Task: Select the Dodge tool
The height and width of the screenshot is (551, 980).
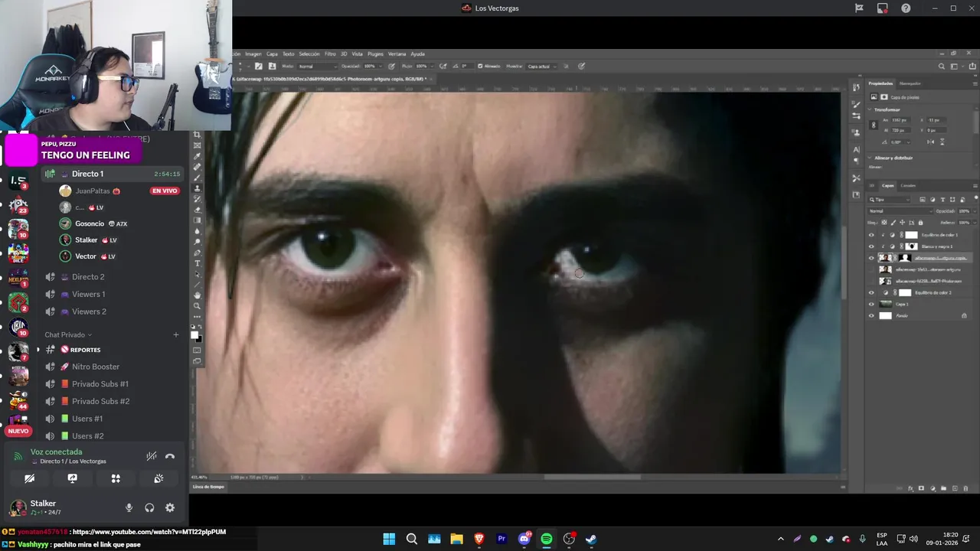Action: (x=198, y=242)
